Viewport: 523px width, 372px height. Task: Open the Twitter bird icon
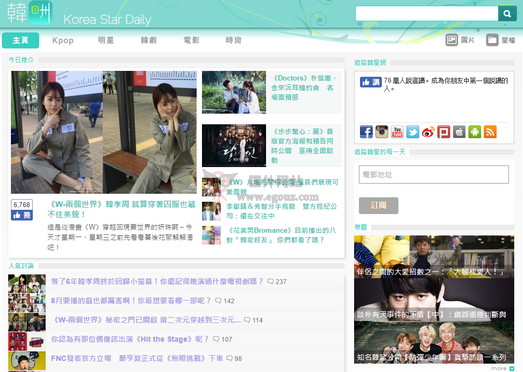413,132
